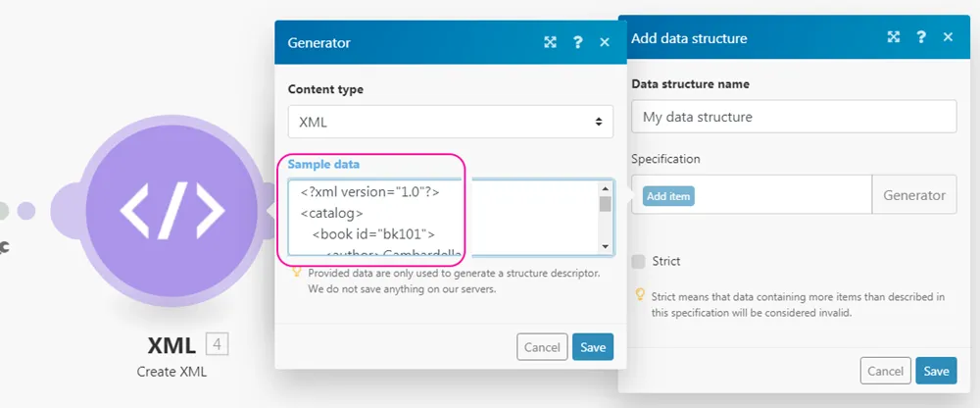Expand the Generator dialog to fullscreen
Screen dimensions: 980x408
tap(551, 42)
